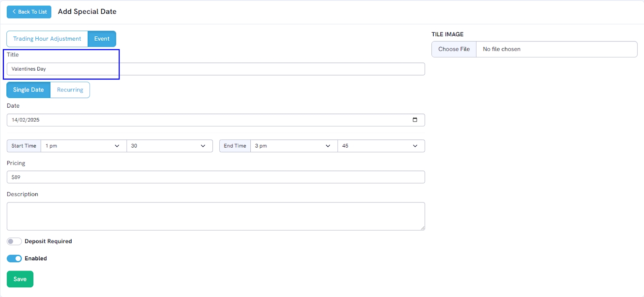Switch to Recurring date option
The image size is (644, 297).
[x=70, y=90]
